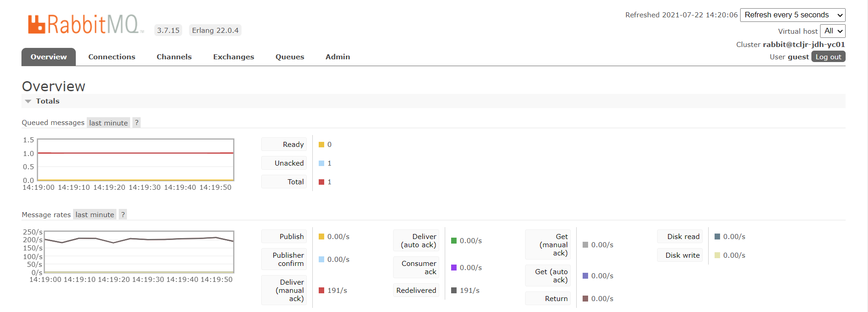This screenshot has height=312, width=868.
Task: Click the yellow Ready color swatch
Action: point(321,145)
